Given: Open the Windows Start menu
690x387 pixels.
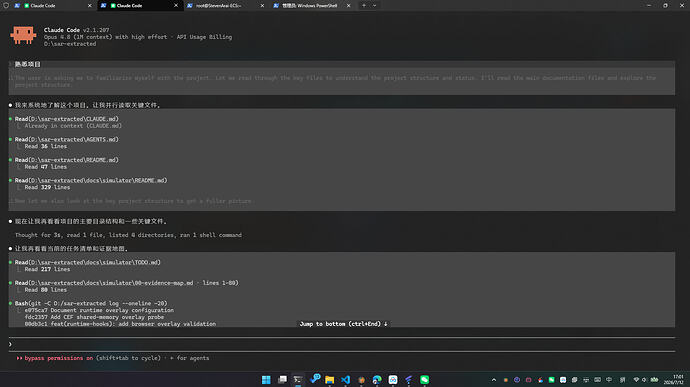Looking at the screenshot, I should [266, 380].
